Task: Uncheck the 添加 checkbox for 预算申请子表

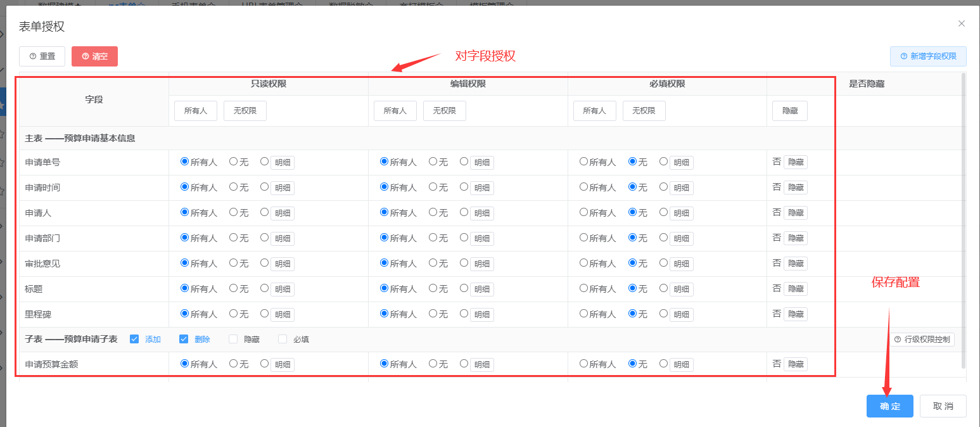Action: coord(134,339)
